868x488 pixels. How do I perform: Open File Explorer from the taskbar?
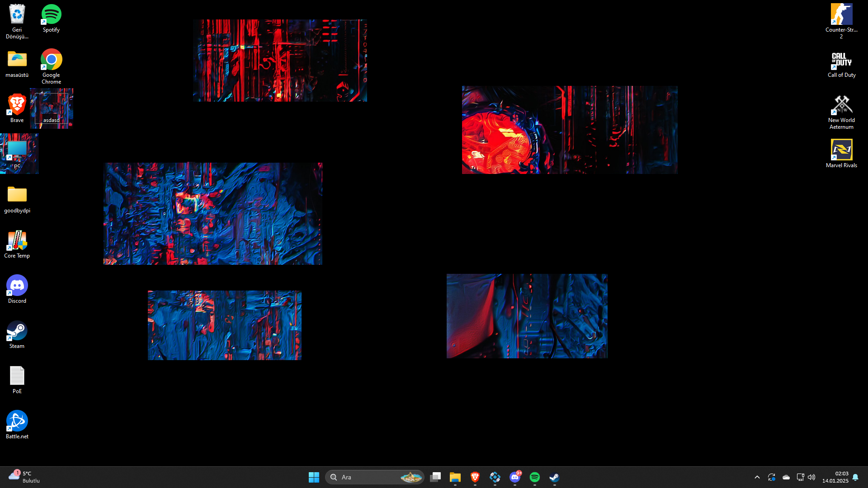point(455,477)
